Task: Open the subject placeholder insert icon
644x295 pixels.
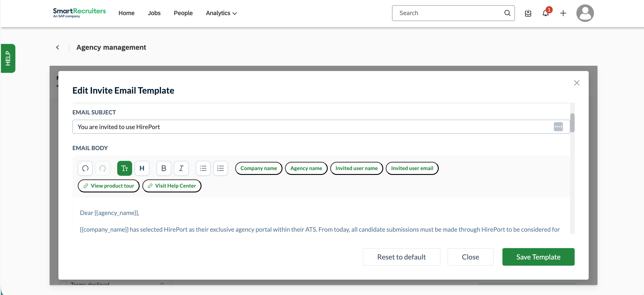Action: [558, 127]
